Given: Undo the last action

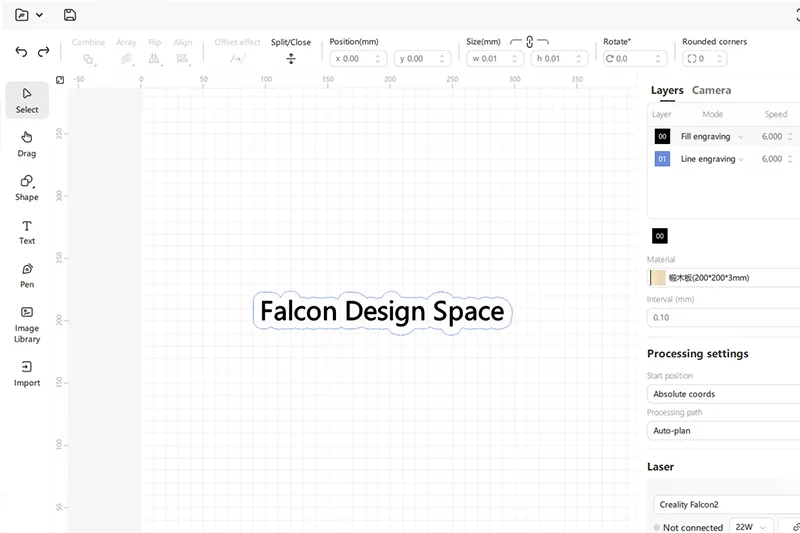Looking at the screenshot, I should (x=22, y=52).
